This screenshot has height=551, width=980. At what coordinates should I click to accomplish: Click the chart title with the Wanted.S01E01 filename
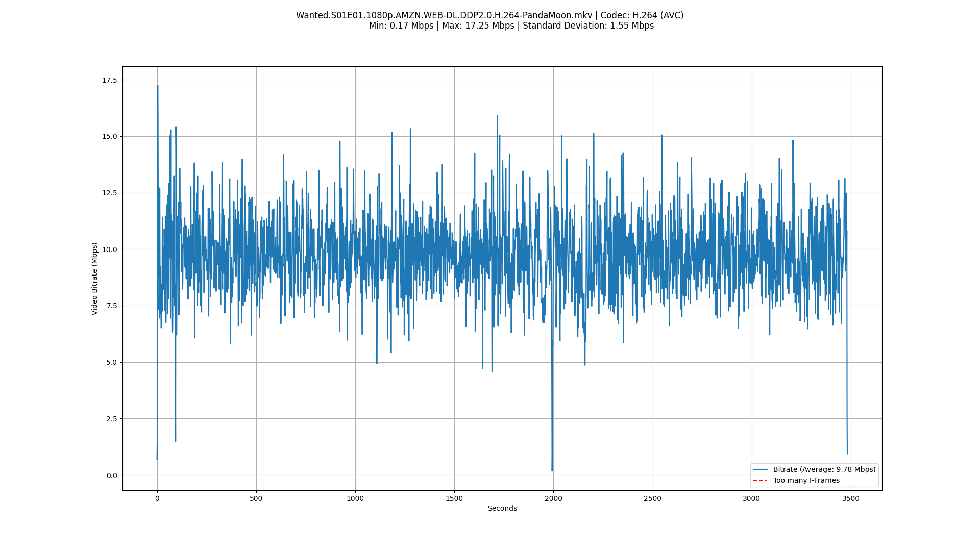489,15
